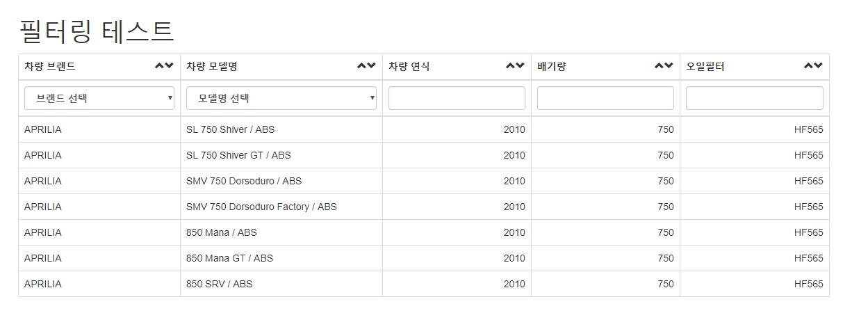Select the 850 Mana GT / ABS row
The image size is (868, 336).
pos(424,258)
